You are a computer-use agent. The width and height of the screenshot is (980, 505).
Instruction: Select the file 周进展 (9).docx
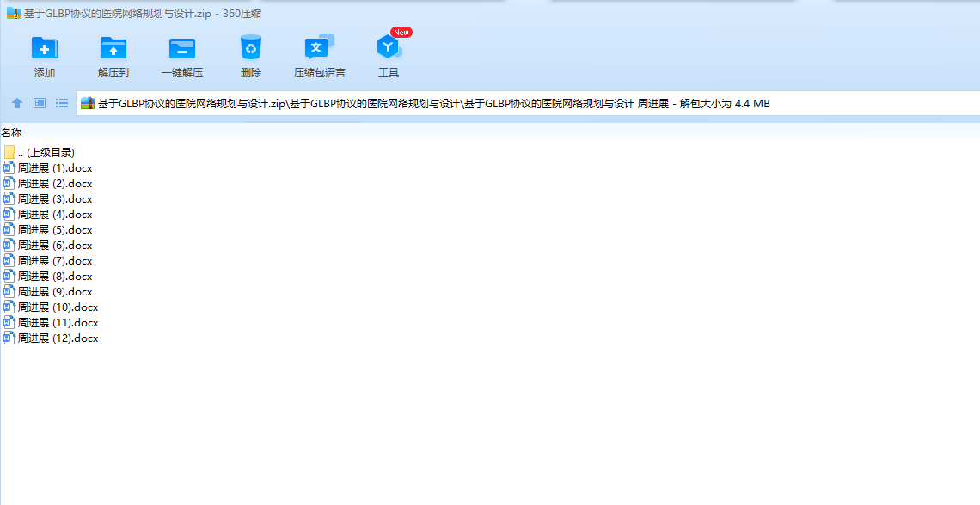pos(48,292)
